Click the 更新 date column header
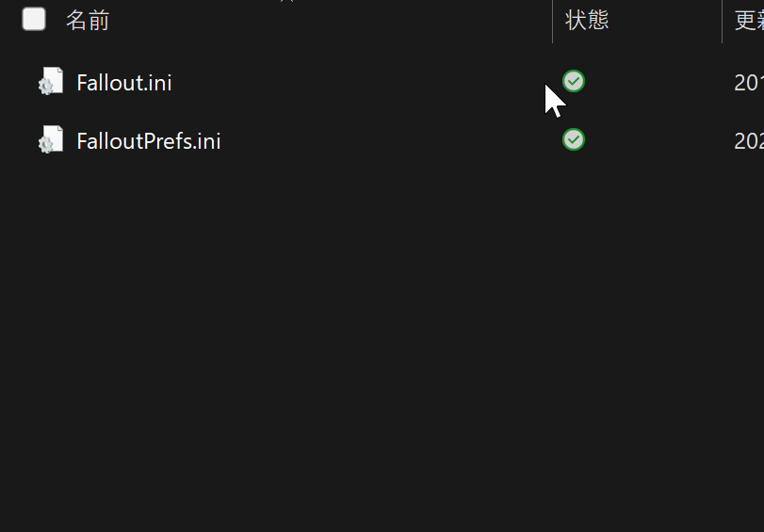 748,20
